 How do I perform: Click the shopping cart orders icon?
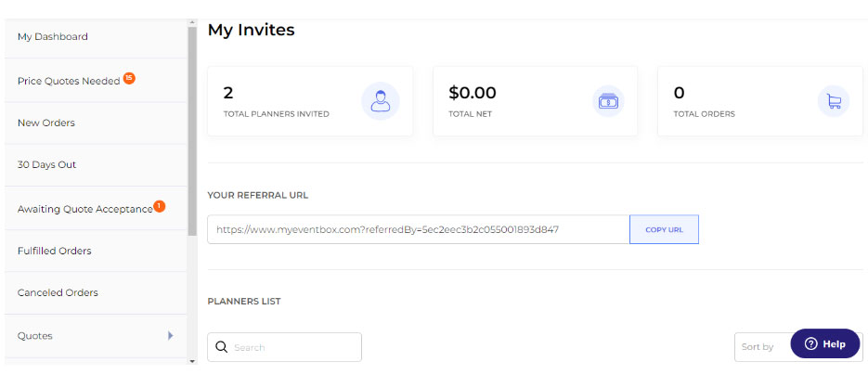(x=833, y=101)
